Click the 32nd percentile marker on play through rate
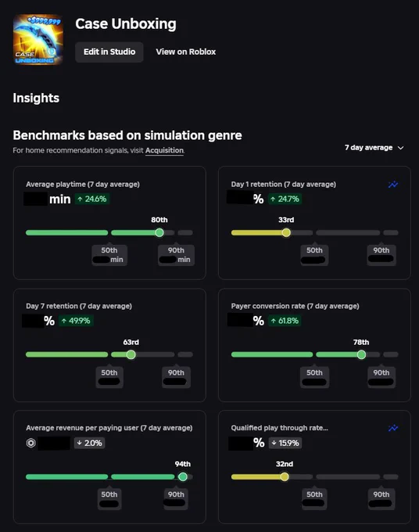419x532 pixels. 285,476
